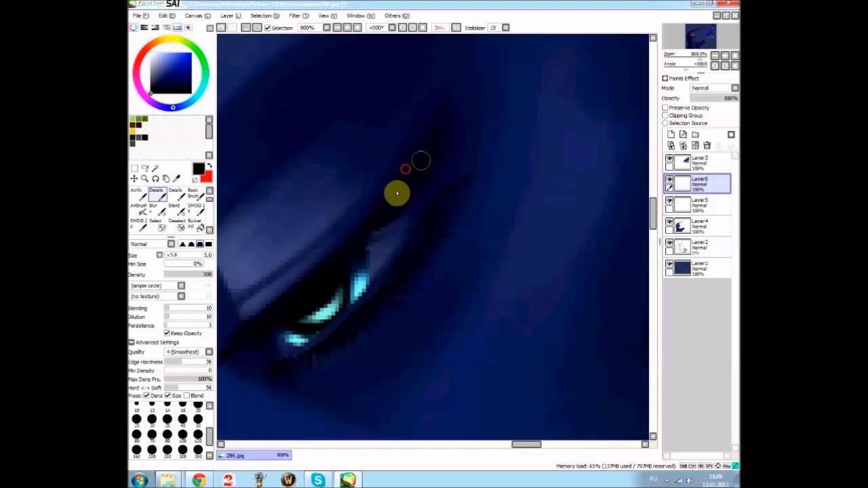The height and width of the screenshot is (488, 868).
Task: Select the Layer2 layer row
Action: [697, 247]
